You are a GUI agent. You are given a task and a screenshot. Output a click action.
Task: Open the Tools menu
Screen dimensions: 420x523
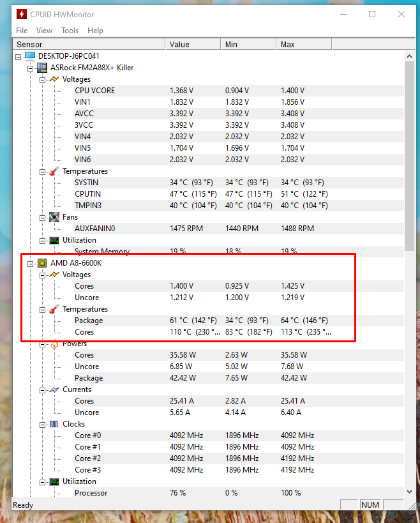point(70,31)
